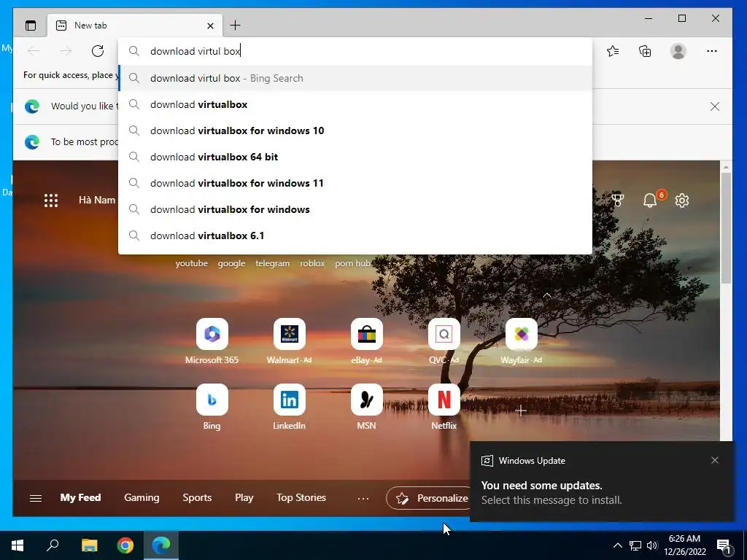Image resolution: width=747 pixels, height=560 pixels.
Task: Switch to My Feed tab
Action: pyautogui.click(x=80, y=497)
